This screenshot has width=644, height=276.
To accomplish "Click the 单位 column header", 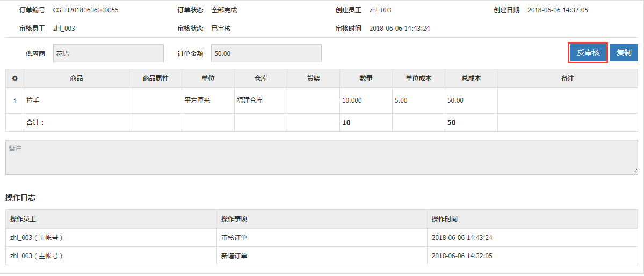I will point(208,78).
